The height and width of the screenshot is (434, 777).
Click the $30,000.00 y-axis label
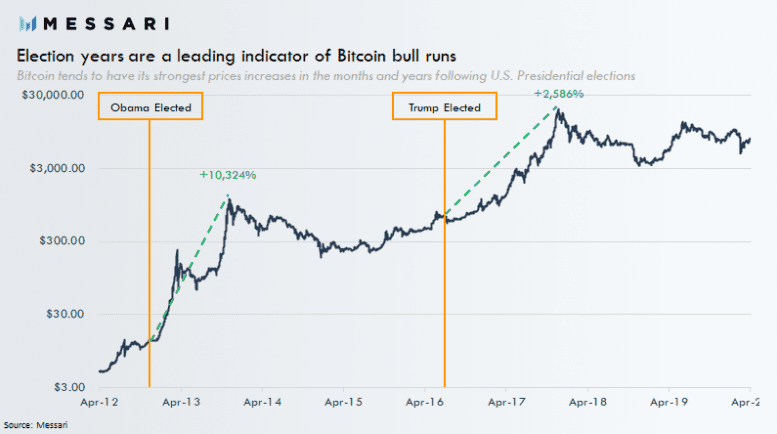(x=53, y=95)
